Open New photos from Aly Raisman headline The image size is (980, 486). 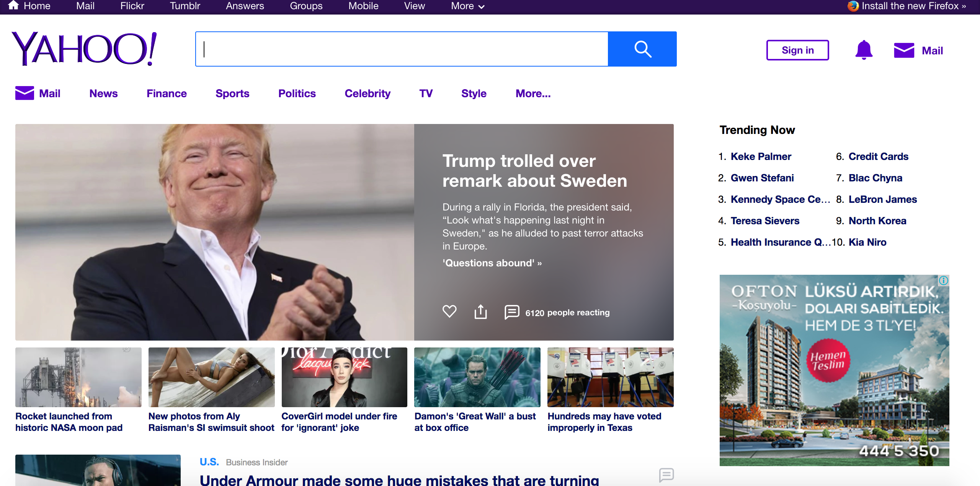coord(211,422)
